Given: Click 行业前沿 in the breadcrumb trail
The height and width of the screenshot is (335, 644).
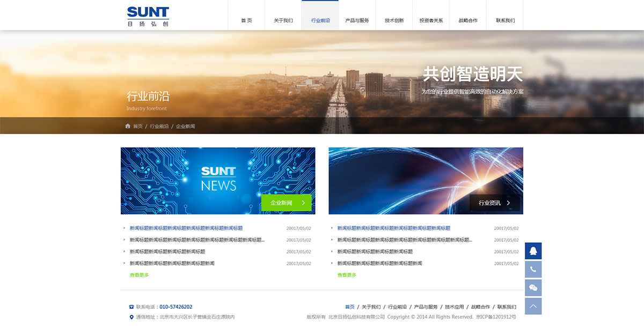Looking at the screenshot, I should pos(159,126).
